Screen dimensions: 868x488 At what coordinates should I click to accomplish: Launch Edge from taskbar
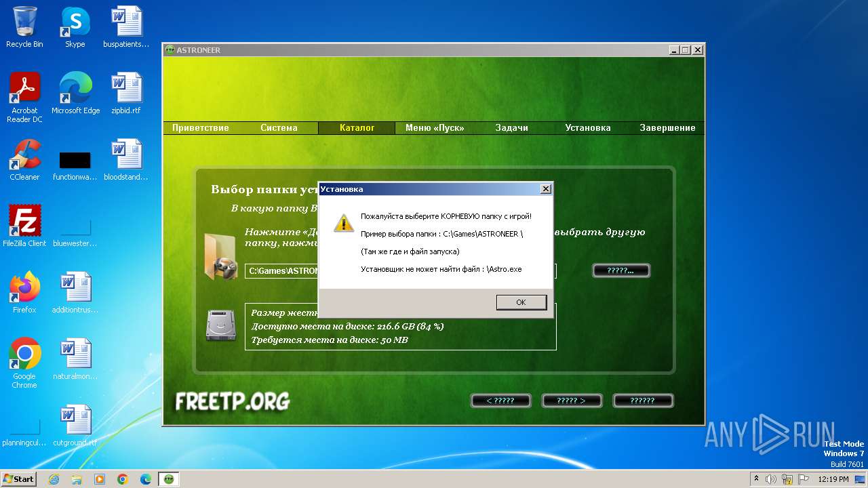click(x=146, y=479)
